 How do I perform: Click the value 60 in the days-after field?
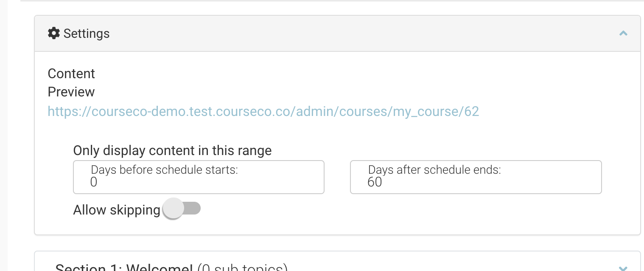coord(375,182)
